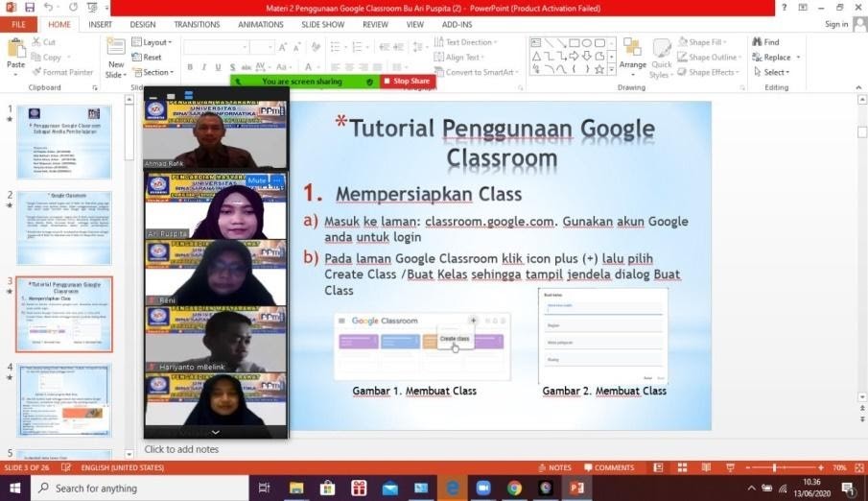This screenshot has width=868, height=501.
Task: Open Shape Effects dropdown
Action: coord(710,72)
